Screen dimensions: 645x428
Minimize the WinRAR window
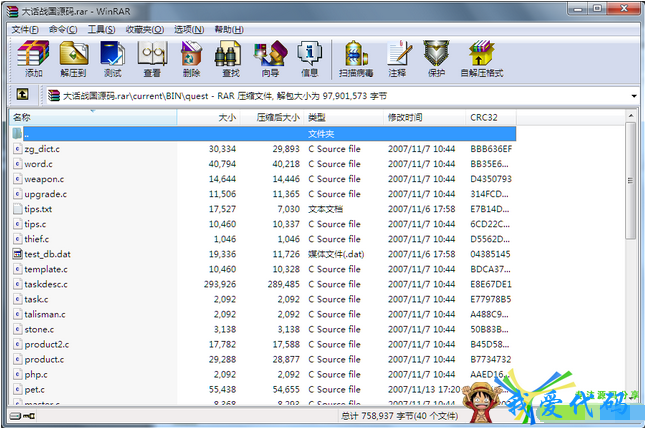click(578, 8)
